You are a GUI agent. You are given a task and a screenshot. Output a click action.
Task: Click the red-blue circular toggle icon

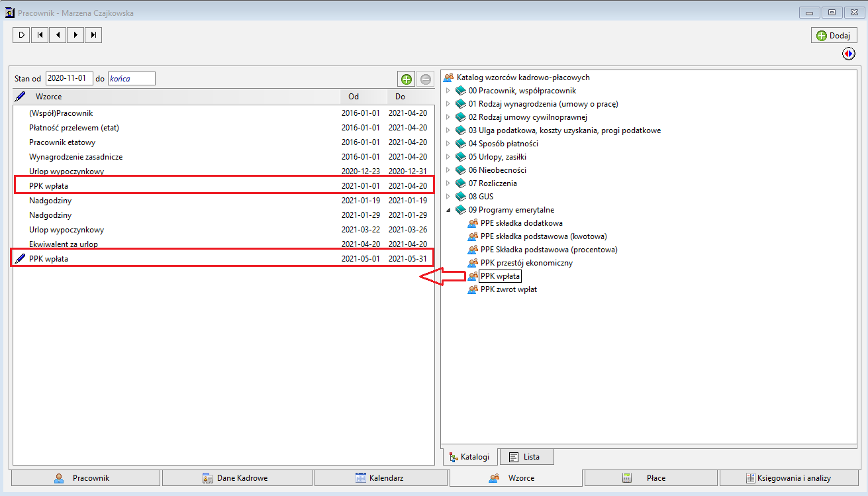click(x=849, y=54)
